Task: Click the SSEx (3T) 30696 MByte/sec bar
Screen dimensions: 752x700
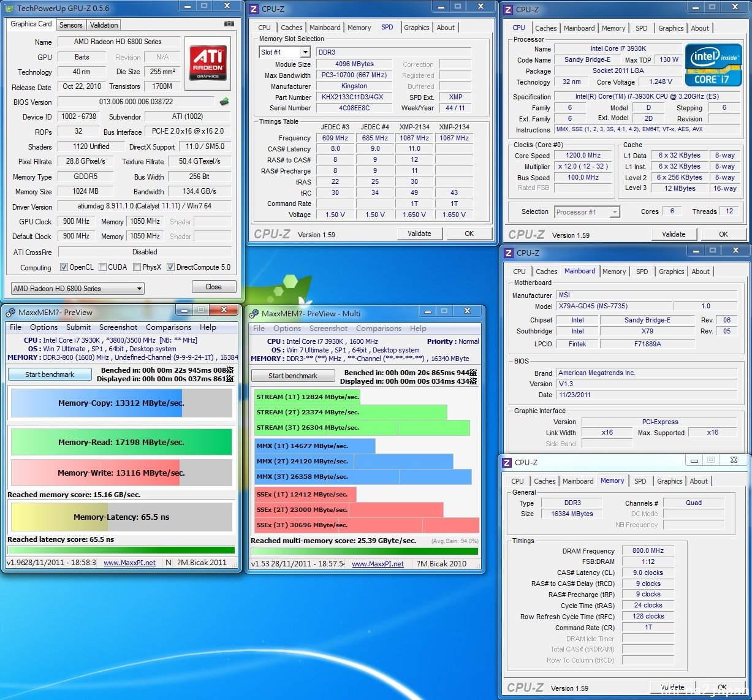Action: coord(367,525)
